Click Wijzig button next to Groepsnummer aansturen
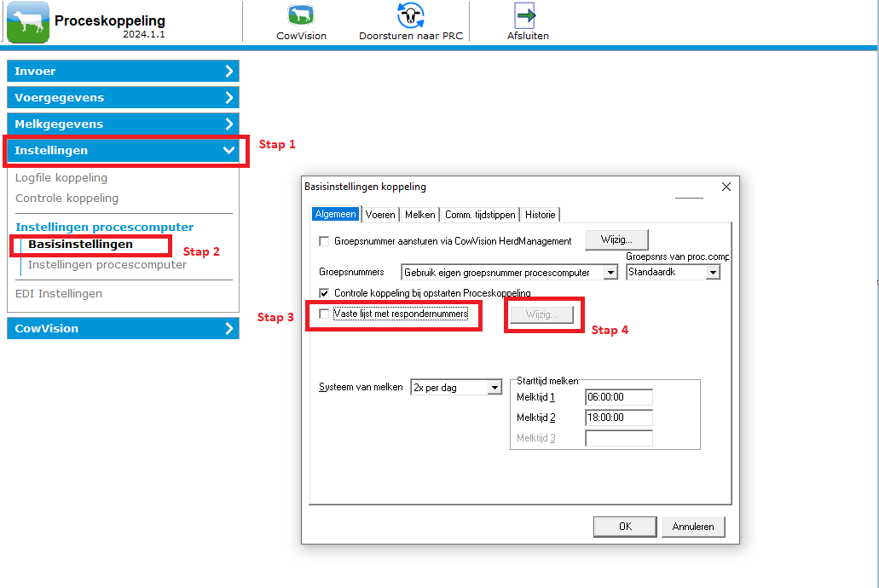The image size is (879, 588). [x=616, y=239]
